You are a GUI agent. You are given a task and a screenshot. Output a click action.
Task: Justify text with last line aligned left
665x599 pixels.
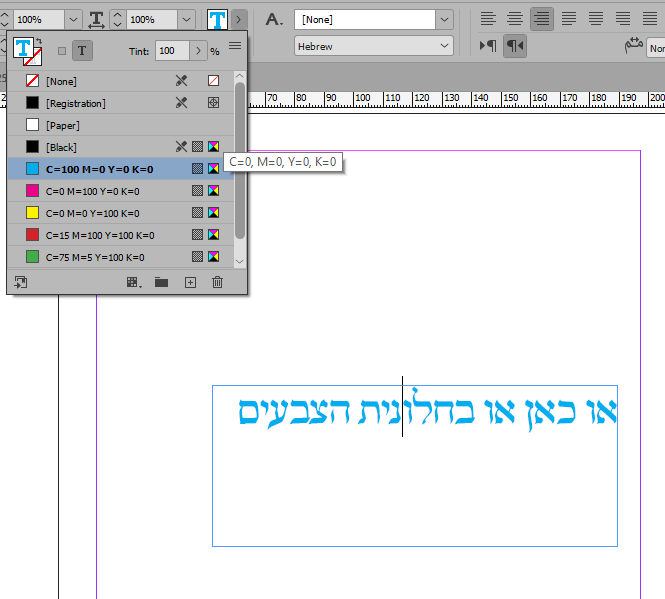569,19
